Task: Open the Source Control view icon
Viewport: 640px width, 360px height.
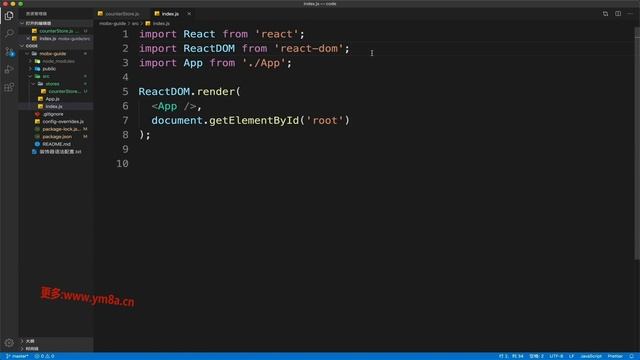Action: point(9,52)
